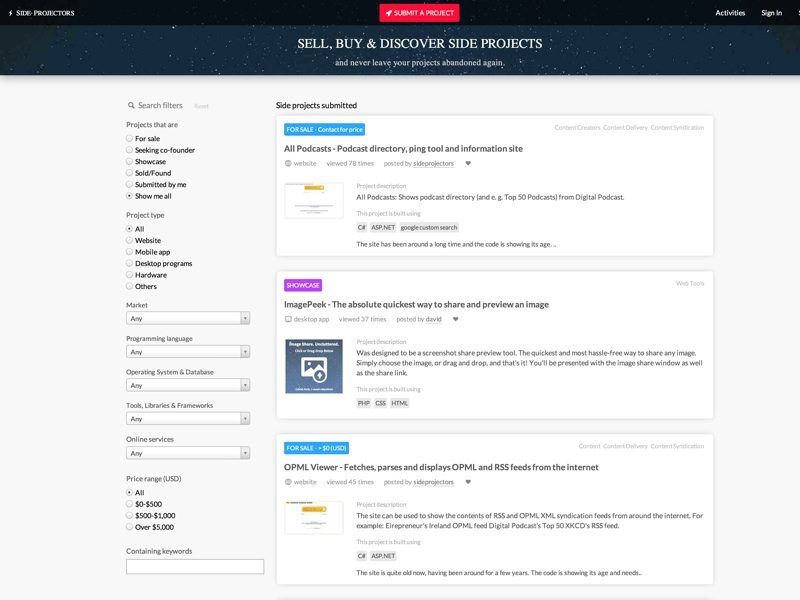
Task: Open the sideprojectors poster link on All Podcasts
Action: (x=433, y=163)
